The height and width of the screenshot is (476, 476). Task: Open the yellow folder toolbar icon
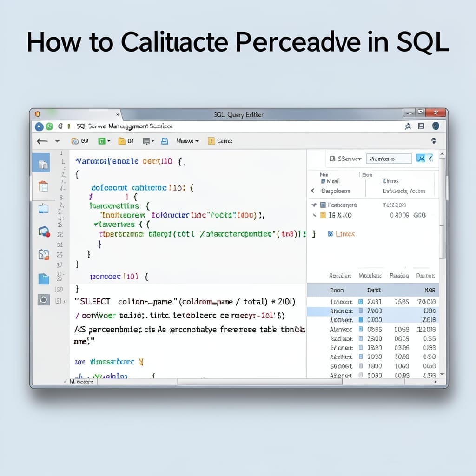tap(122, 141)
